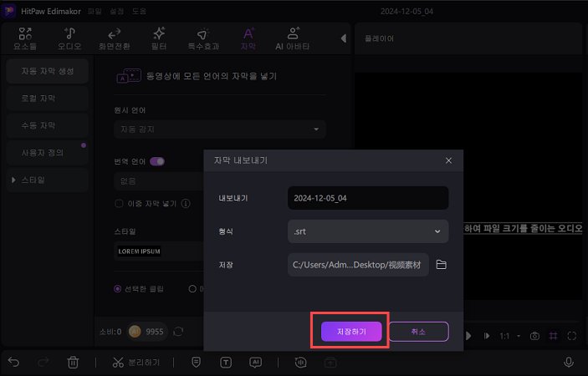Click the 분리하기 scissors split tool
Viewport: 588px width, 376px height.
[136, 362]
